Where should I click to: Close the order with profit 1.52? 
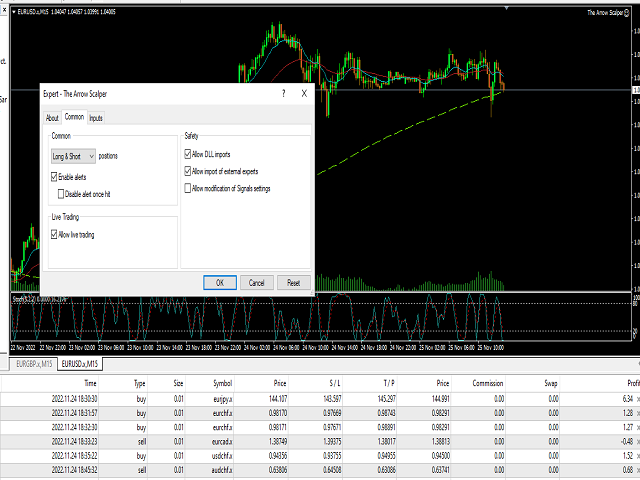[x=638, y=456]
